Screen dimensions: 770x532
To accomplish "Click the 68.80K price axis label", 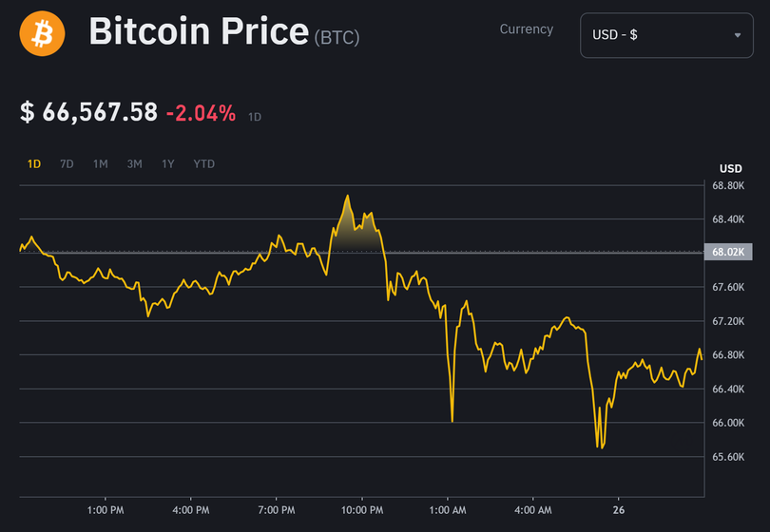I will pos(728,185).
